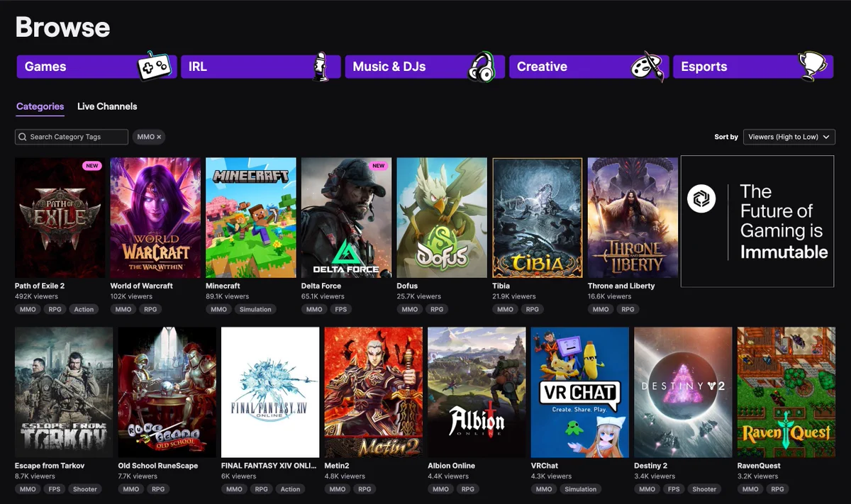851x504 pixels.
Task: Click the trophy icon on Esports banner
Action: click(x=812, y=67)
